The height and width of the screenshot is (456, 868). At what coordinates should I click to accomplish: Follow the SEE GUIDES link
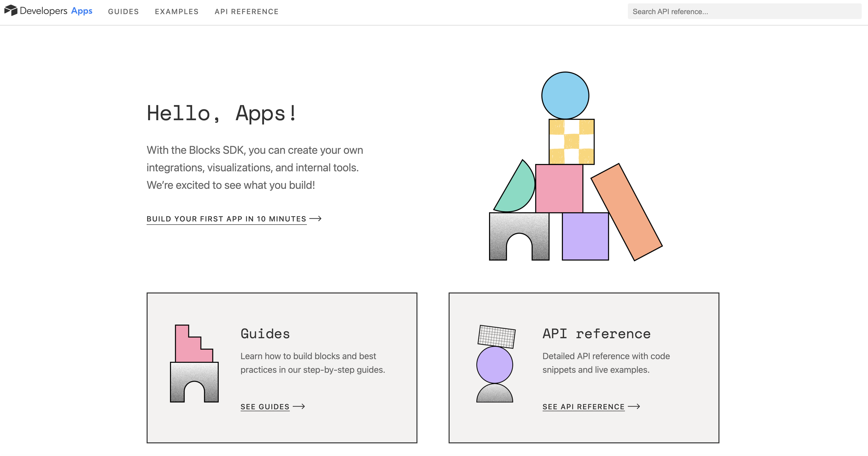pos(264,407)
